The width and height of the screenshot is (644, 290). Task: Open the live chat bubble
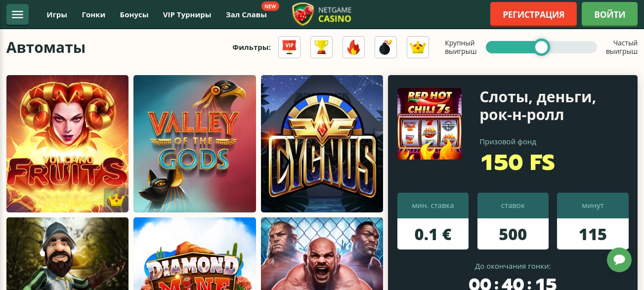[619, 259]
